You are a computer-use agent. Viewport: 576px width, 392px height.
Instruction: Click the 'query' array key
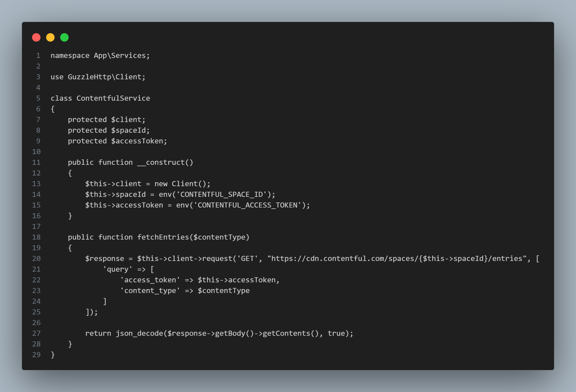click(x=118, y=269)
